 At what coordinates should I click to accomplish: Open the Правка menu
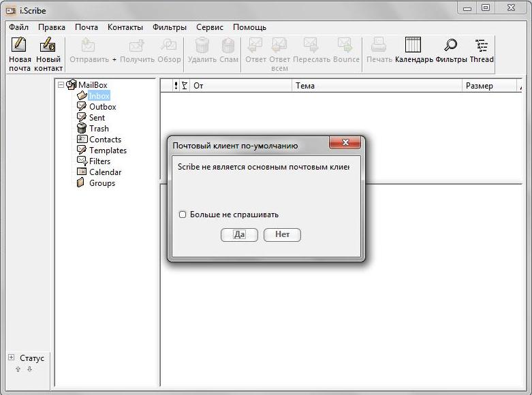tap(52, 27)
